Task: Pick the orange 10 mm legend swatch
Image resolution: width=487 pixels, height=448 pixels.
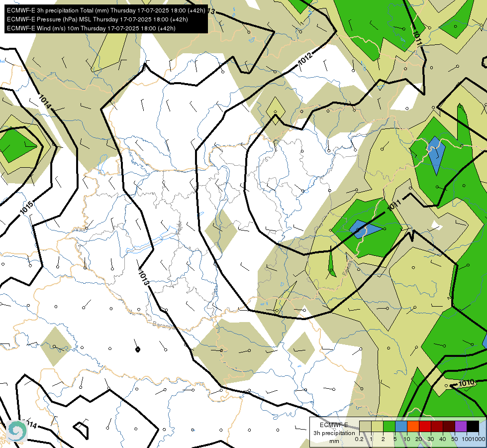Action: (413, 427)
